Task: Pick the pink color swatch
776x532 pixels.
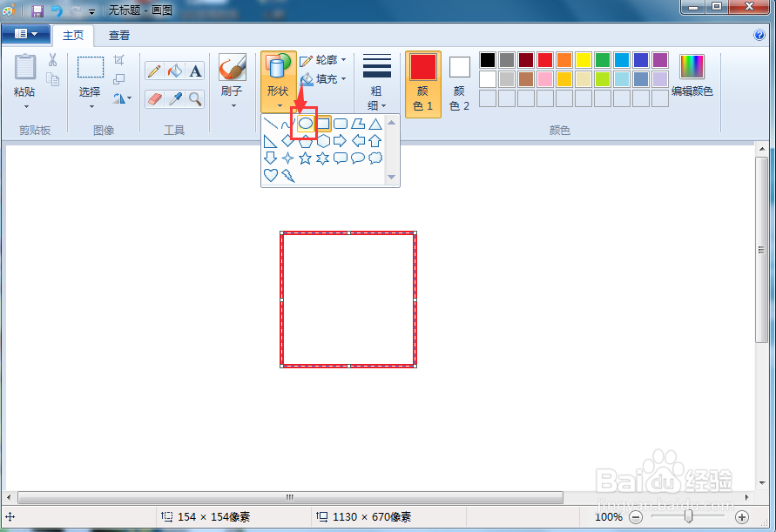Action: [x=545, y=78]
